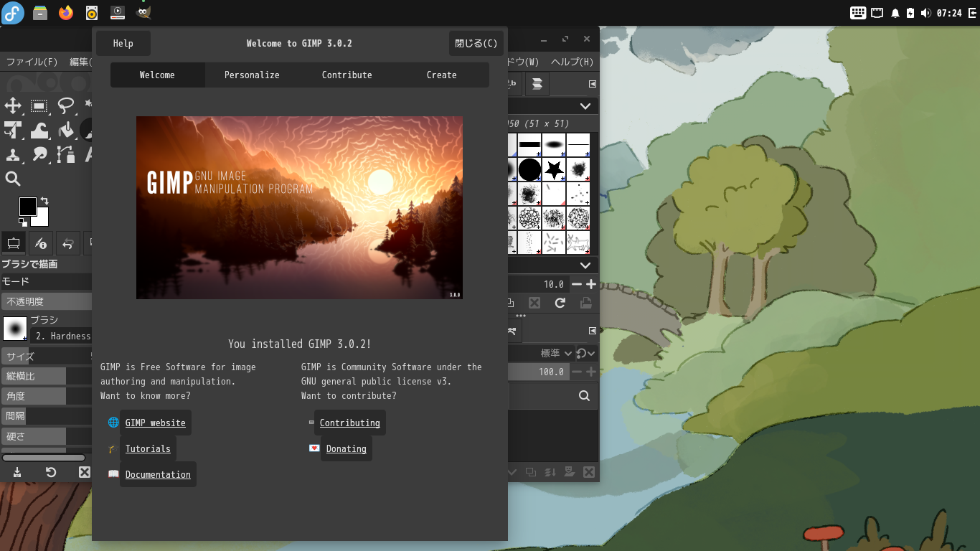
Task: Delete the layer using the bottom X icon
Action: point(589,472)
